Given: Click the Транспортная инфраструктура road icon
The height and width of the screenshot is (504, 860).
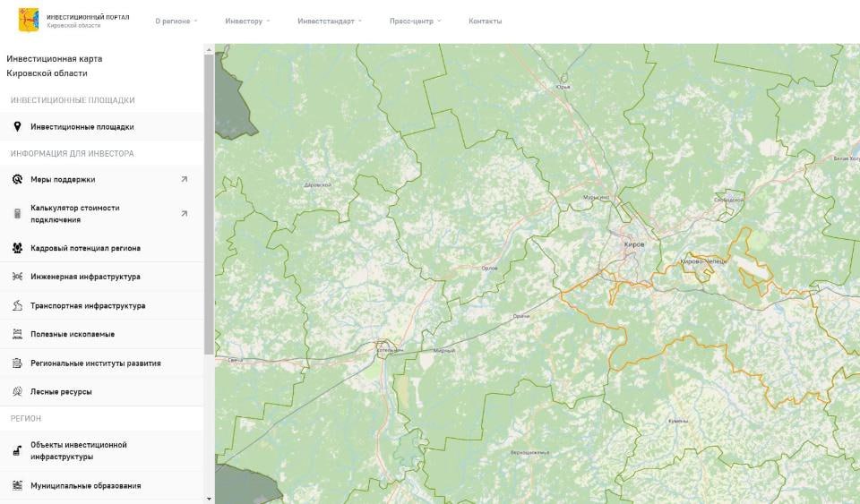Looking at the screenshot, I should 17,305.
